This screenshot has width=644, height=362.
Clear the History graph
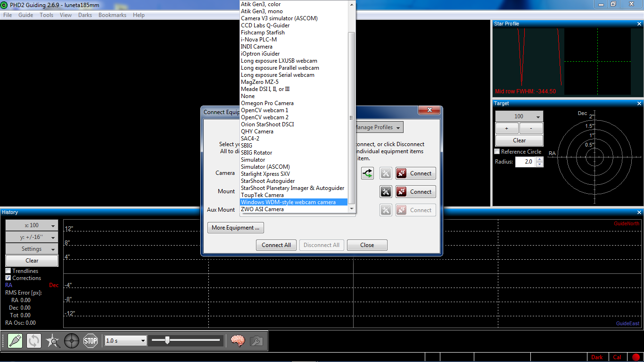32,261
